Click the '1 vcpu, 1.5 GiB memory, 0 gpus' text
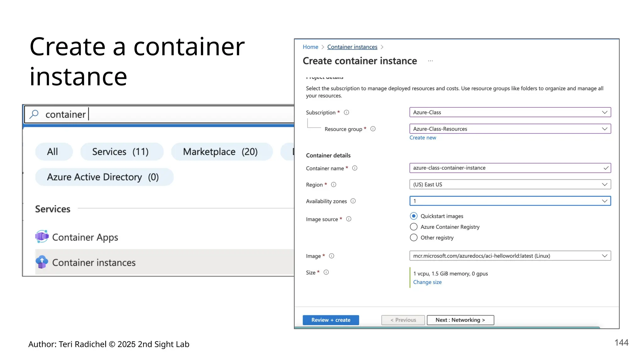The width and height of the screenshot is (644, 362). 450,274
